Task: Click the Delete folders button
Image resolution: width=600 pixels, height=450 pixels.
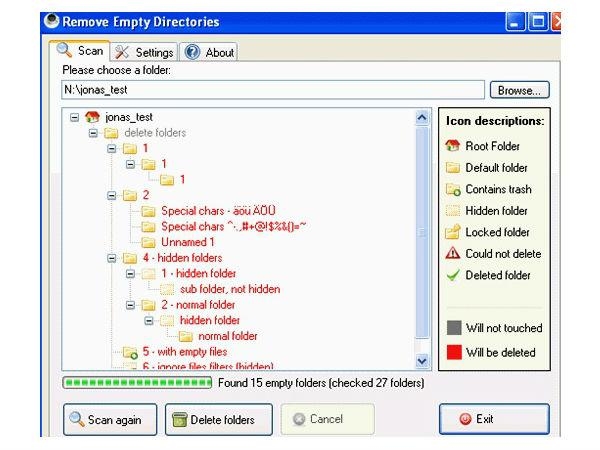Action: (218, 419)
